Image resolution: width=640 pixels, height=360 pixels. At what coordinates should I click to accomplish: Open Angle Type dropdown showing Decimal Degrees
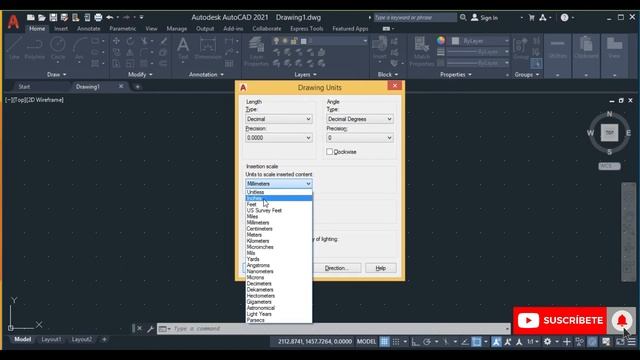click(360, 119)
